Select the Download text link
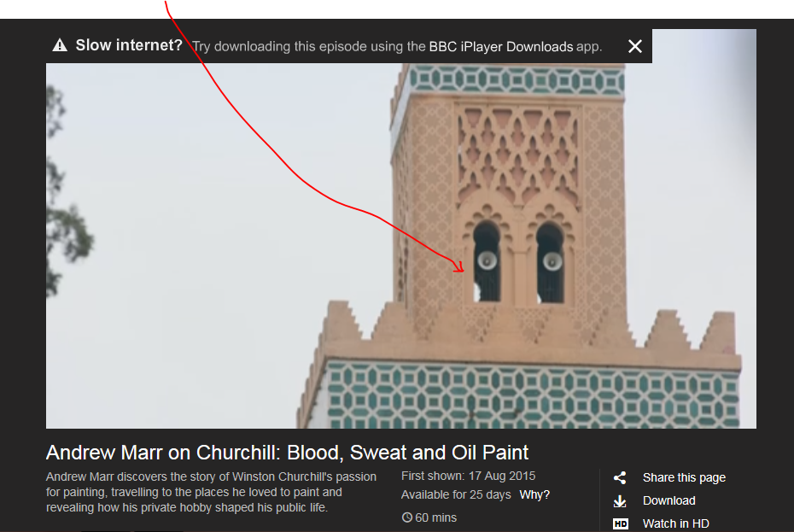This screenshot has height=532, width=794. click(x=669, y=500)
